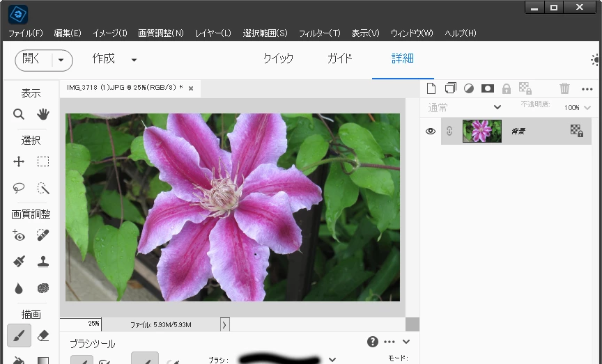This screenshot has height=364, width=602.
Task: Add a layer mask
Action: coord(488,88)
